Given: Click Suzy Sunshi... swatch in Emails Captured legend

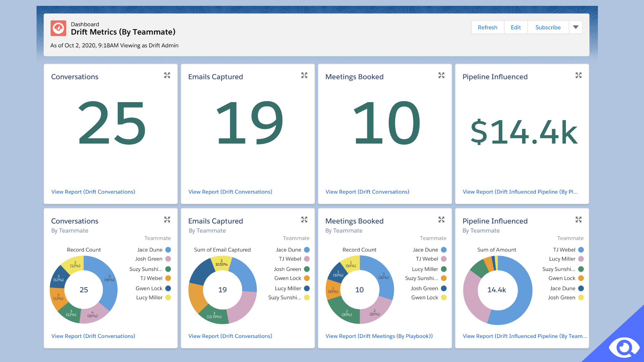Looking at the screenshot, I should 307,297.
